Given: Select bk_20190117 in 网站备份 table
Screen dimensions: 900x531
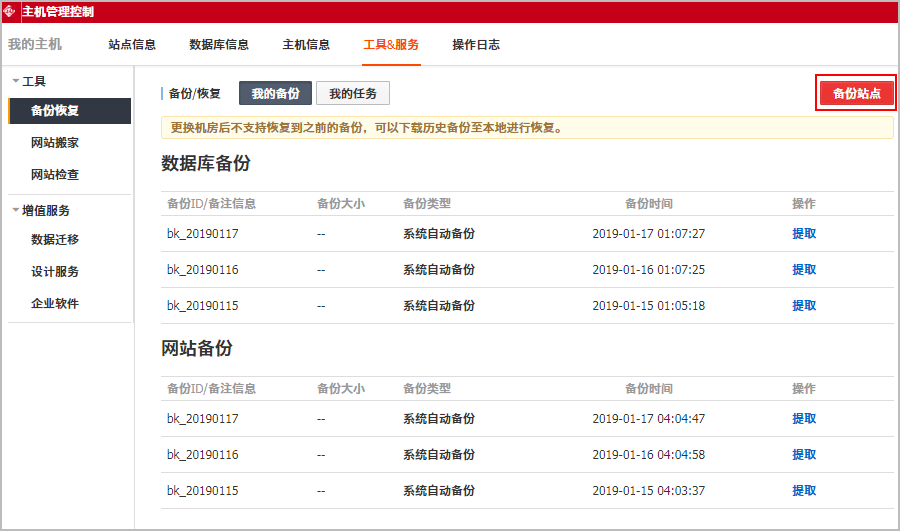Looking at the screenshot, I should coord(203,418).
